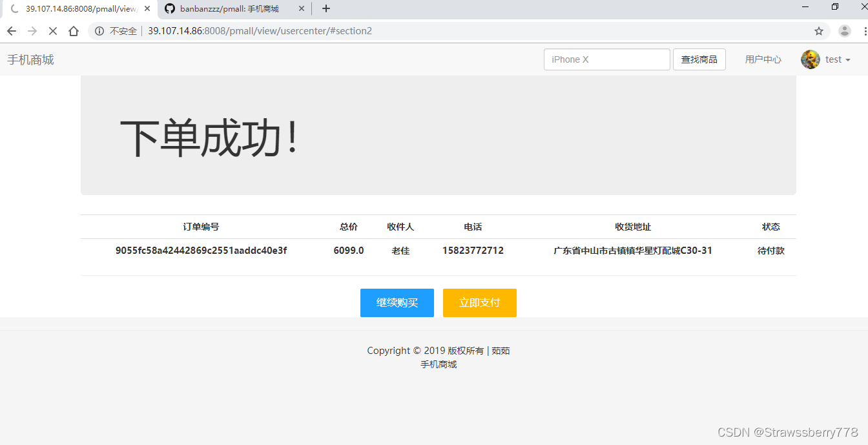The width and height of the screenshot is (868, 445).
Task: Click the 状态 column header
Action: click(x=771, y=227)
